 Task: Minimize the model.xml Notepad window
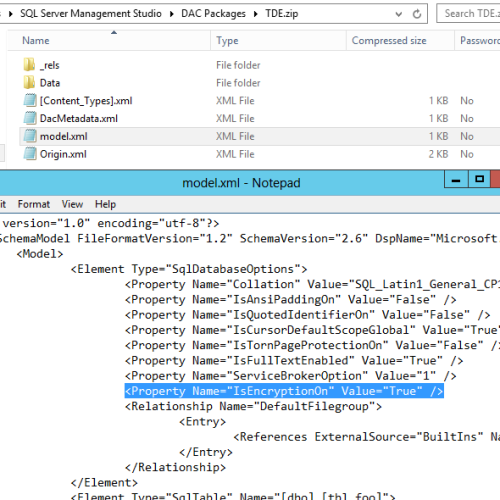[x=456, y=179]
